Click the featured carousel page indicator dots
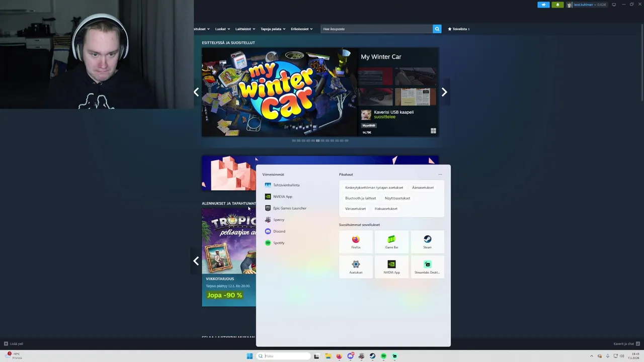This screenshot has width=644, height=362. click(320, 141)
